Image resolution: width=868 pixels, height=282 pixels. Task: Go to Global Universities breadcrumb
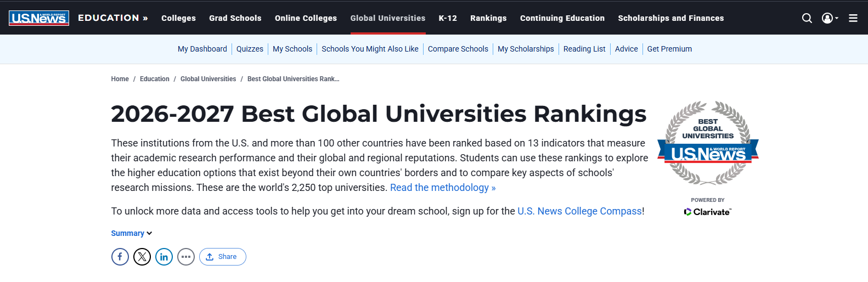[x=208, y=79]
